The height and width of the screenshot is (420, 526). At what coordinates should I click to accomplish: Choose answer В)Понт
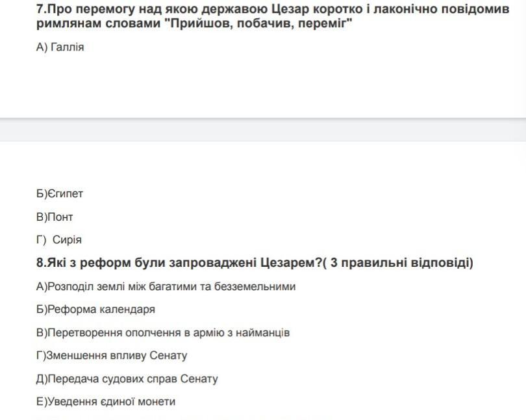[55, 217]
